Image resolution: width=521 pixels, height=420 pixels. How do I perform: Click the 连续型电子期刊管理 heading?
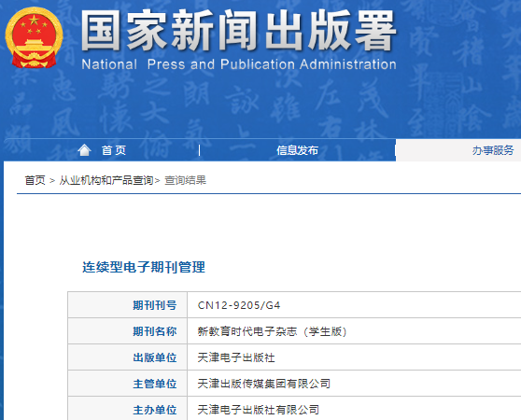144,267
